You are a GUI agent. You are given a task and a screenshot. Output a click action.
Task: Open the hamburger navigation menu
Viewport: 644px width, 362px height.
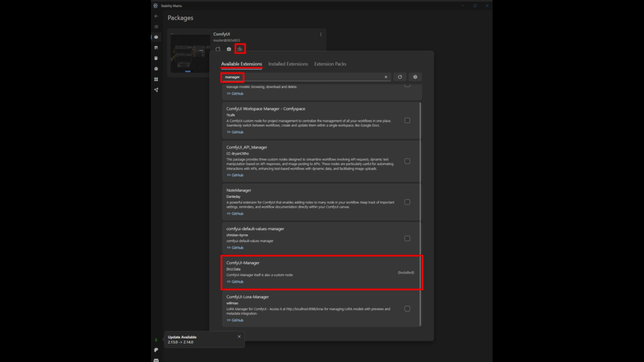(x=156, y=27)
